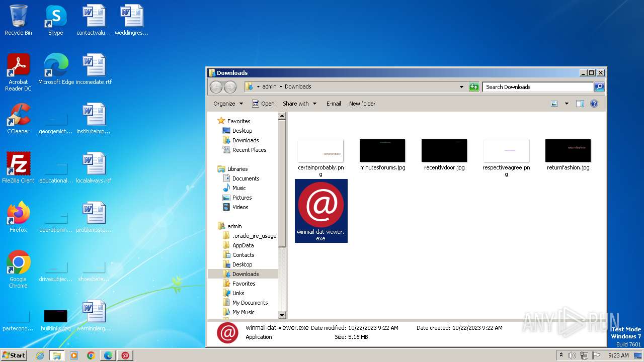Select the Google Chrome desktop shortcut

point(18,269)
